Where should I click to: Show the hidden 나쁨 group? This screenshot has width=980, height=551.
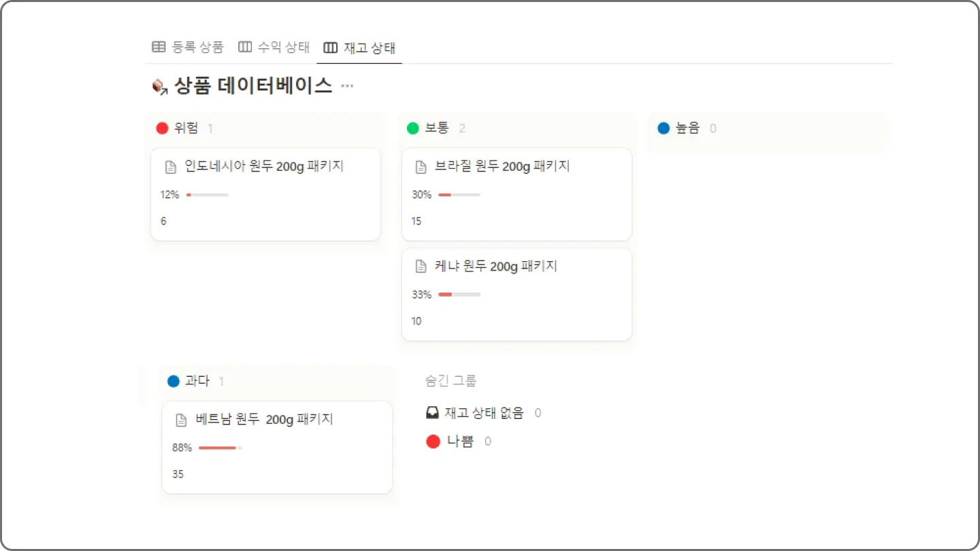pyautogui.click(x=459, y=441)
